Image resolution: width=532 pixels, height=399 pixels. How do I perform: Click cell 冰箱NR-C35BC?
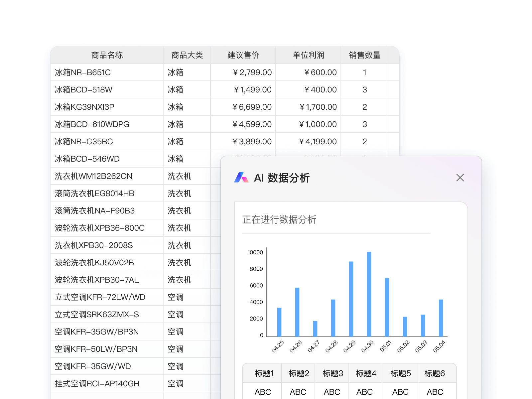107,142
